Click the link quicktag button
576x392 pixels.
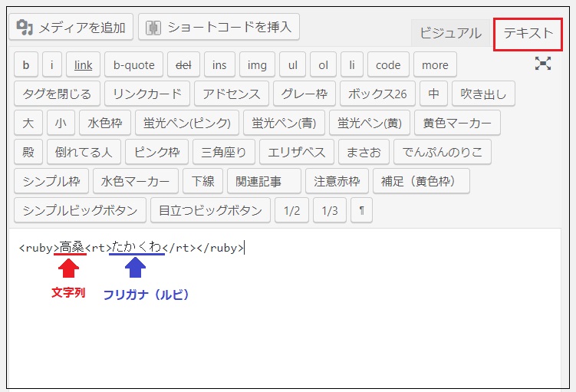[83, 64]
